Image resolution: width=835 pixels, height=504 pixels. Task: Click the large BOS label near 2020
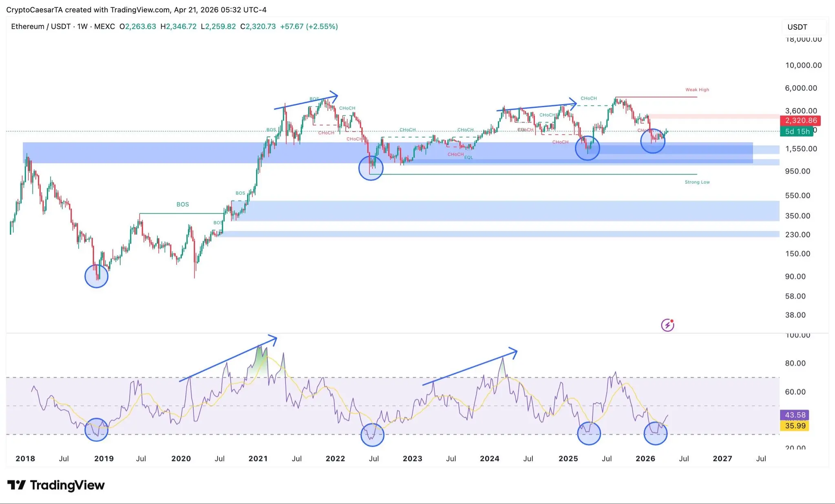coord(183,204)
